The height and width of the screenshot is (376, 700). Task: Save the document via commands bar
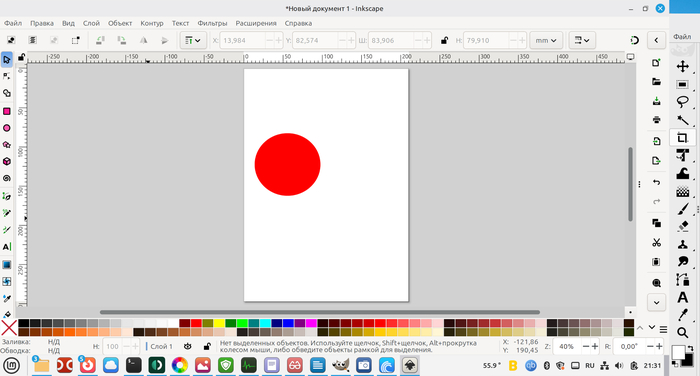pyautogui.click(x=656, y=101)
